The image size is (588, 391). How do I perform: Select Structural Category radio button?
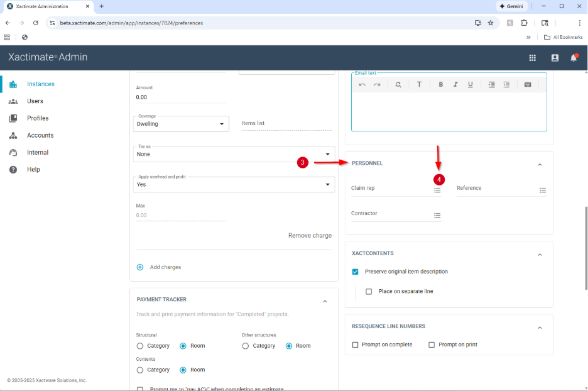point(140,346)
